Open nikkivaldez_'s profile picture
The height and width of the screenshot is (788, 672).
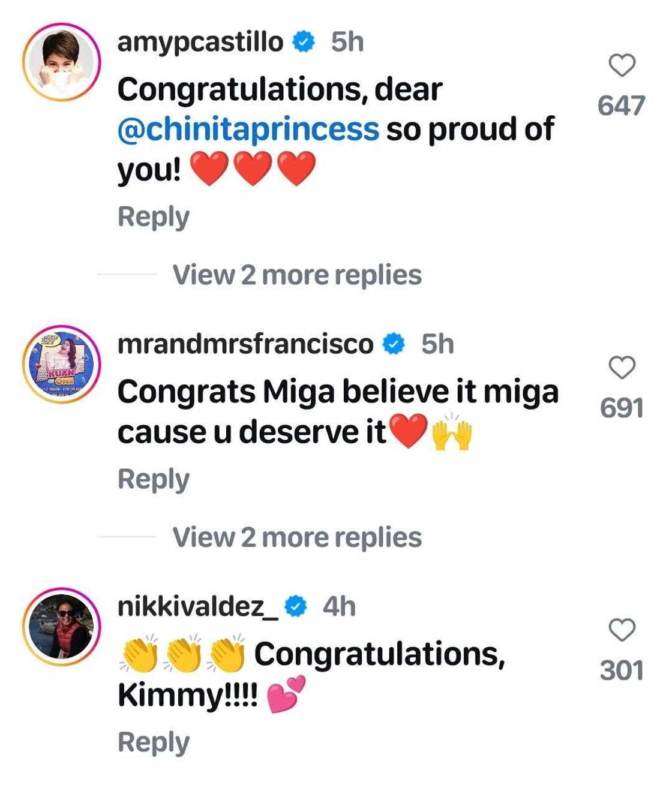coord(62,628)
